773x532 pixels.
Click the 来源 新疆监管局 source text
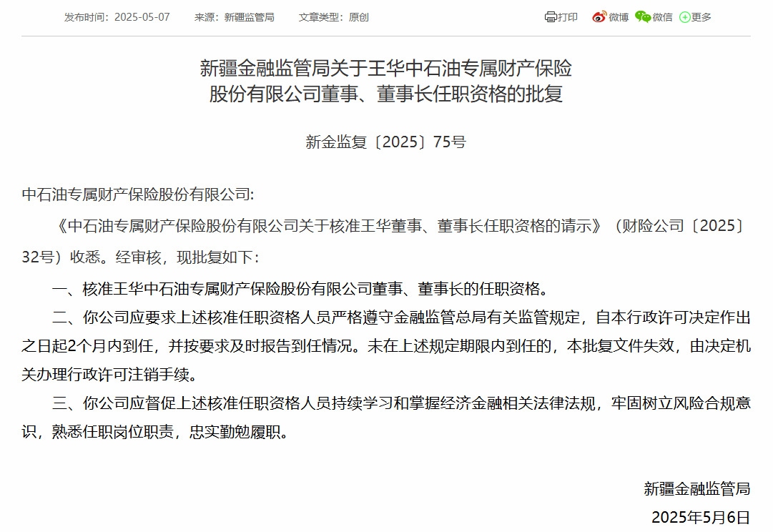(234, 17)
